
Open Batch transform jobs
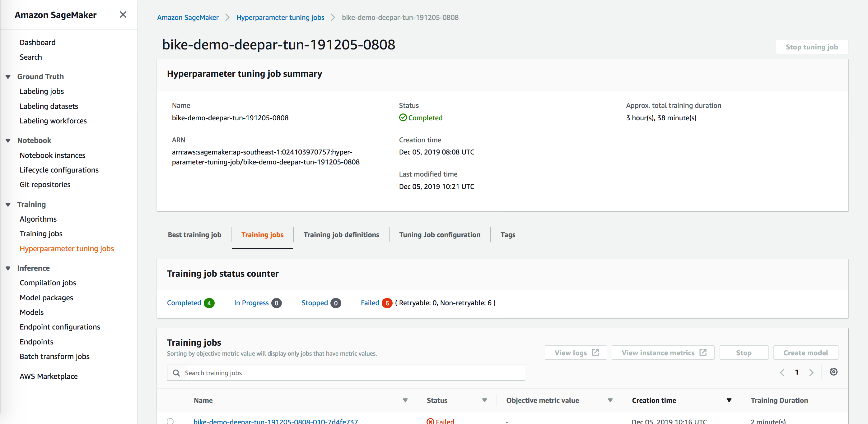(x=54, y=356)
